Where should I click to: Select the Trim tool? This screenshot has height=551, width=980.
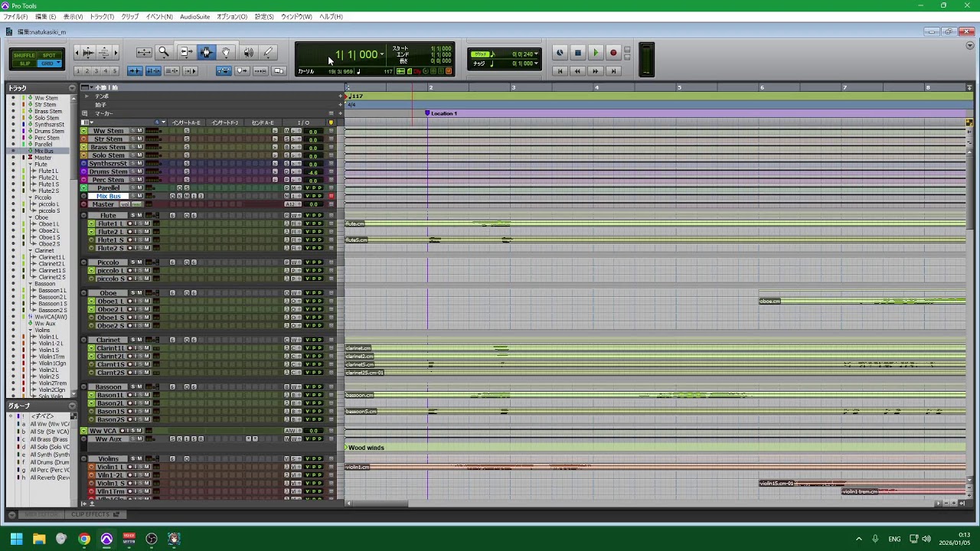185,52
